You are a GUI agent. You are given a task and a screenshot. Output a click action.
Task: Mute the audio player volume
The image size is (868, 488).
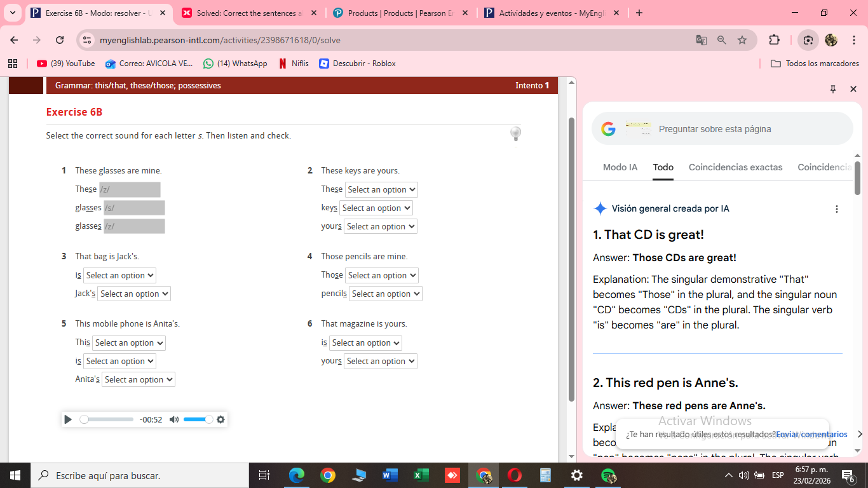[174, 419]
